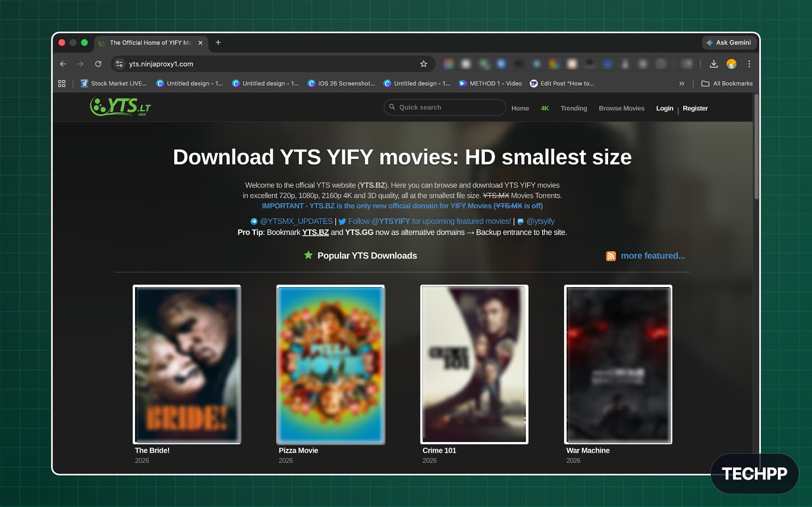Click the browser forward arrow
Image resolution: width=812 pixels, height=507 pixels.
[80, 64]
